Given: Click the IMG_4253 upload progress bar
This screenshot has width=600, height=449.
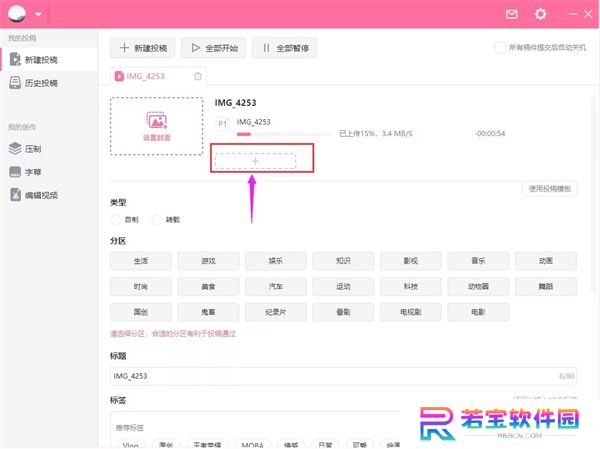Looking at the screenshot, I should 283,134.
